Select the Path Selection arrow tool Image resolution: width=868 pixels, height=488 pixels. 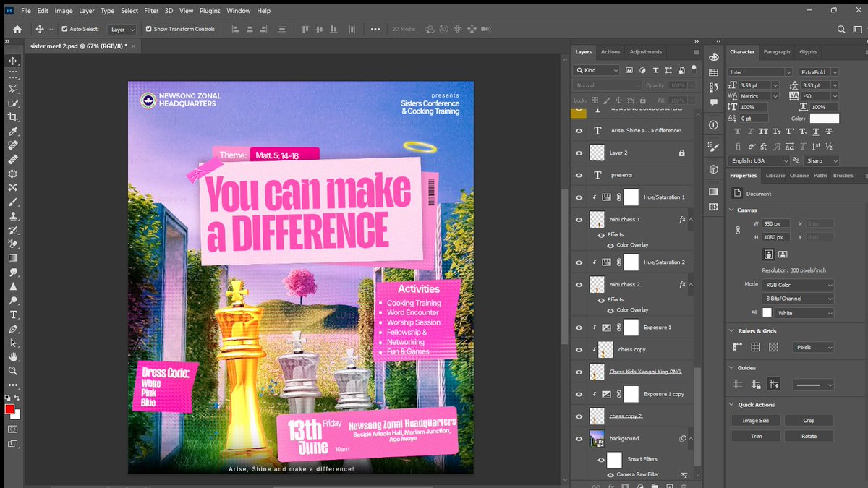(13, 343)
